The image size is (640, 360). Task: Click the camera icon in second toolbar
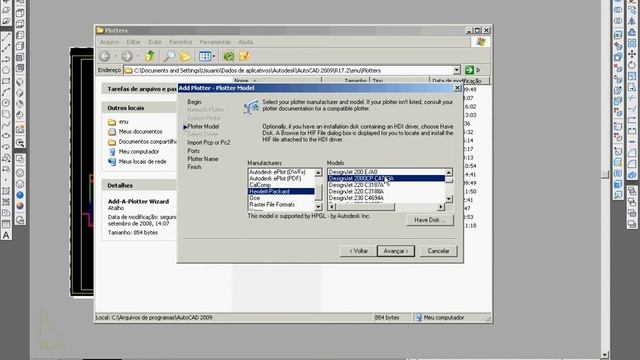[20, 130]
